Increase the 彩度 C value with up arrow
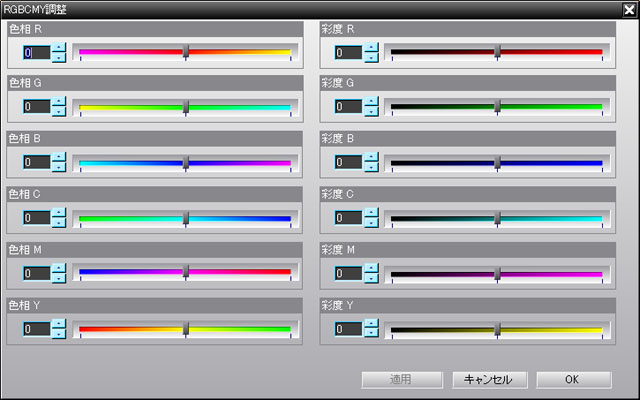Image resolution: width=640 pixels, height=400 pixels. tap(371, 212)
